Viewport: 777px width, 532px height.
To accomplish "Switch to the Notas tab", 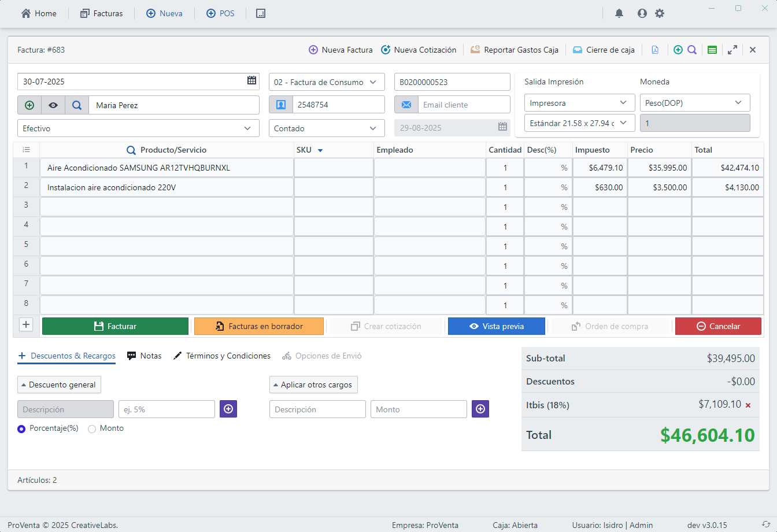I will pos(144,356).
